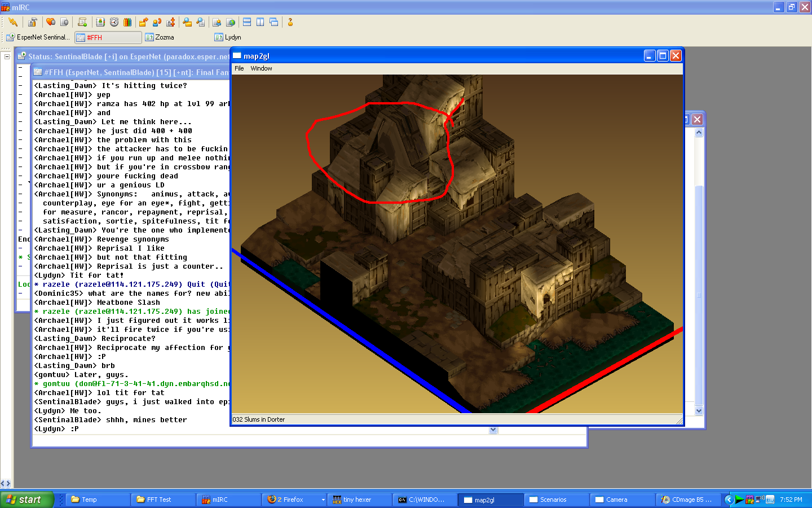Click '032 Slums in Dorter' status text

(x=259, y=419)
